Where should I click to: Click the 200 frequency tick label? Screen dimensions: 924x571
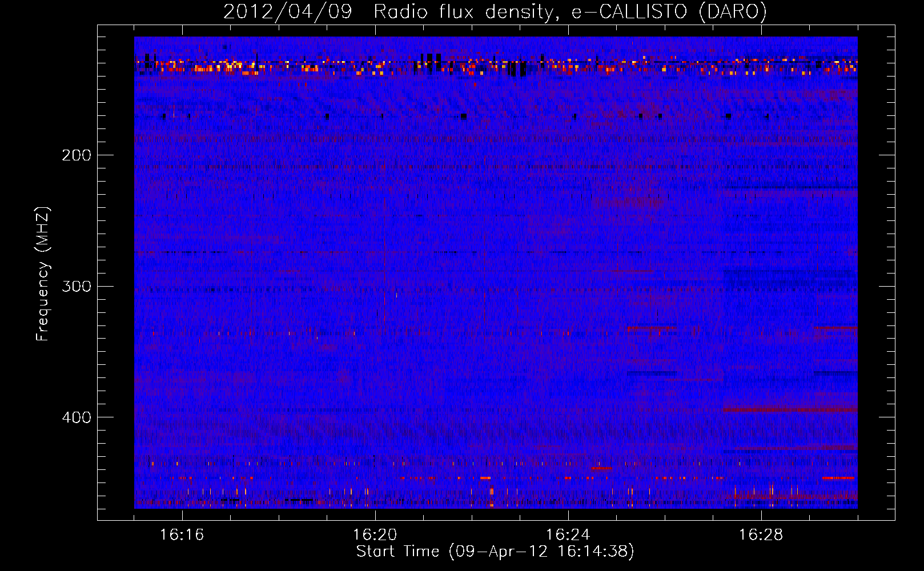click(77, 155)
